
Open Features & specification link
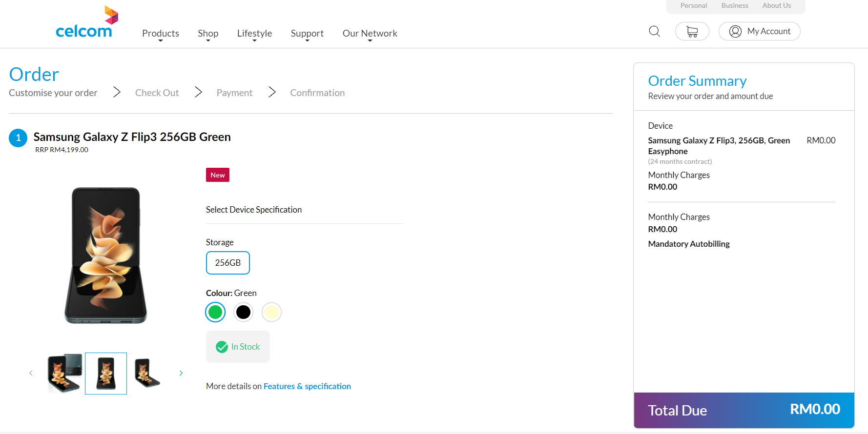tap(307, 386)
